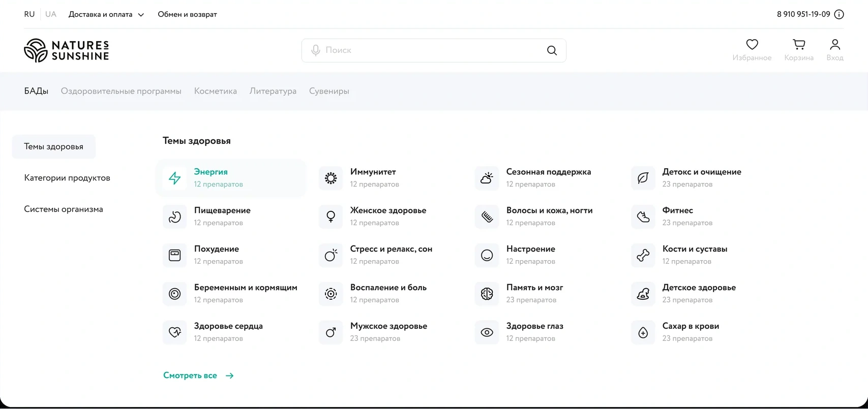
Task: Click the leaf icon for Детокс и очищение
Action: point(643,178)
